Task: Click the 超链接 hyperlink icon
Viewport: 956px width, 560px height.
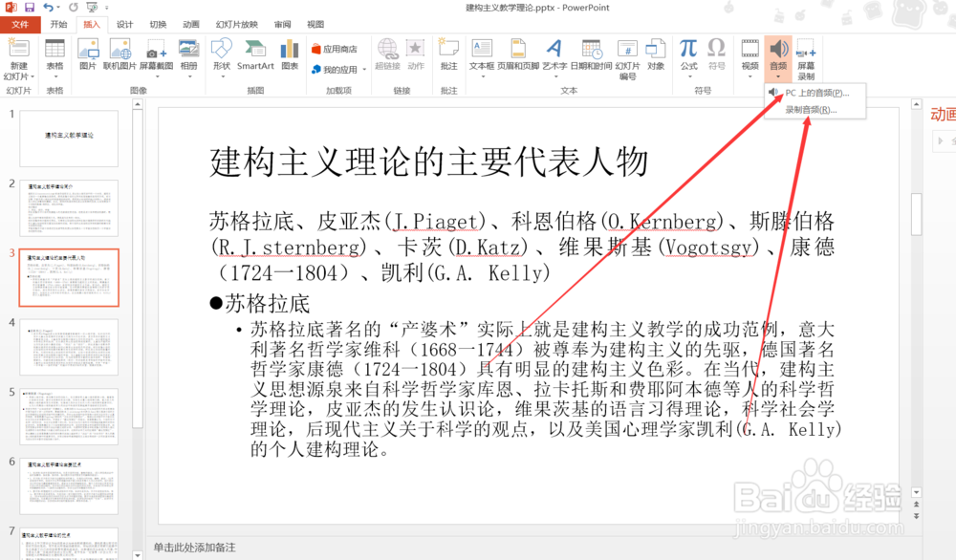Action: click(x=387, y=49)
